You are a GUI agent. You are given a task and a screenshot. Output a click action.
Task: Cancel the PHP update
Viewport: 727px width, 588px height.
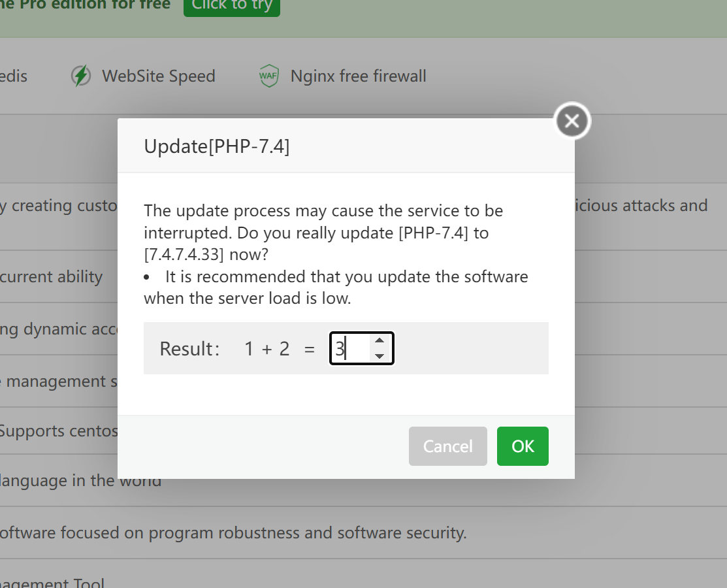click(x=447, y=446)
